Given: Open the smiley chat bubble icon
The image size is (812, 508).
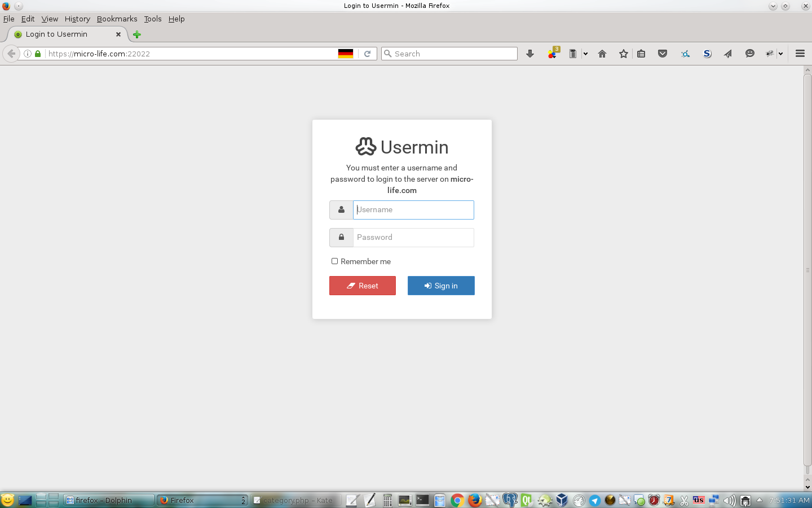Looking at the screenshot, I should pos(749,54).
